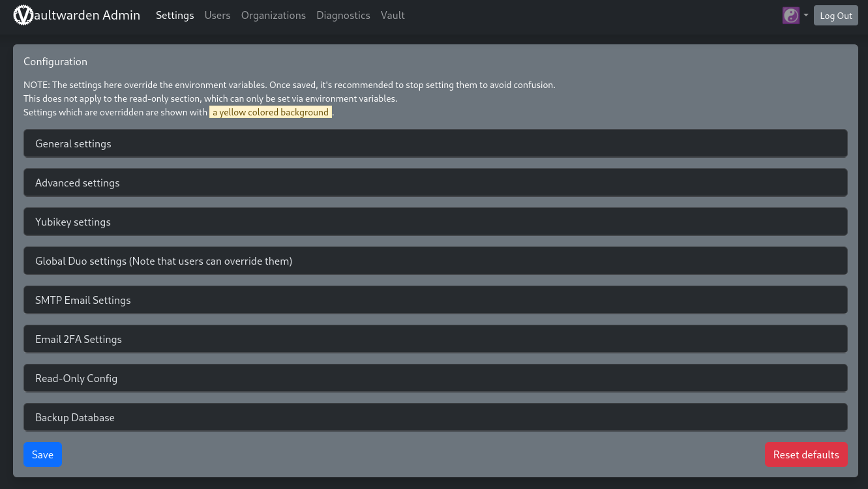Open the Settings navigation tab

click(x=175, y=16)
